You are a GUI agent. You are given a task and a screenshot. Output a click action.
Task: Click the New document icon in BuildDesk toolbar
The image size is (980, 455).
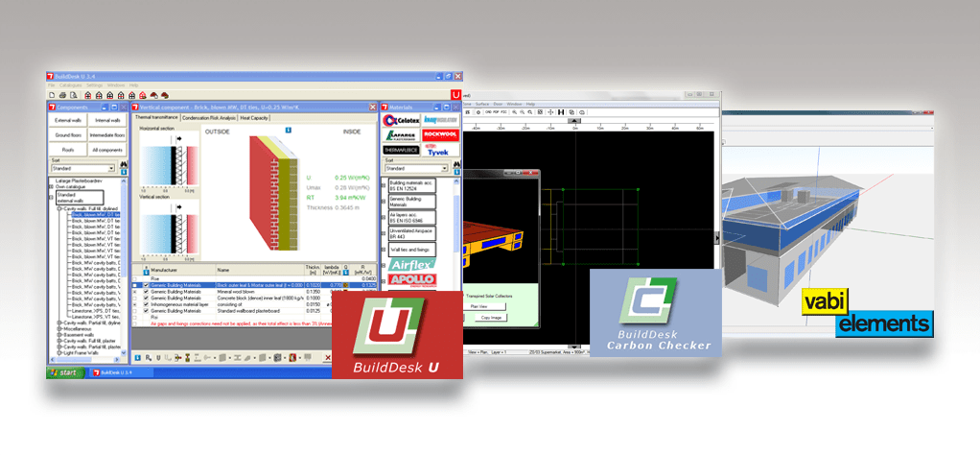52,95
